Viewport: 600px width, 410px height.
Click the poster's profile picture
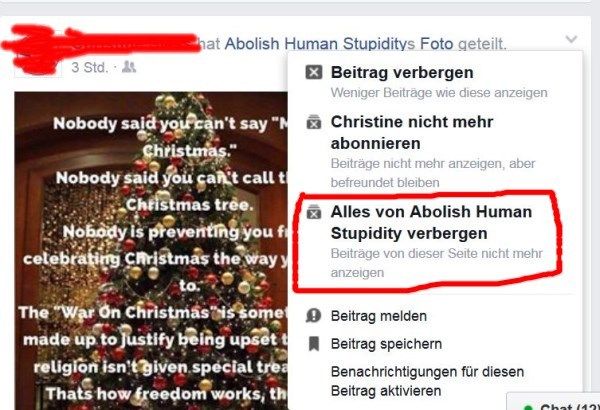click(x=38, y=52)
